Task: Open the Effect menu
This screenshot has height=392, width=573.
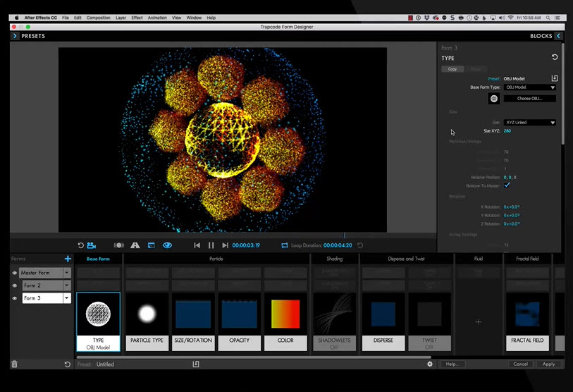Action: click(x=137, y=18)
